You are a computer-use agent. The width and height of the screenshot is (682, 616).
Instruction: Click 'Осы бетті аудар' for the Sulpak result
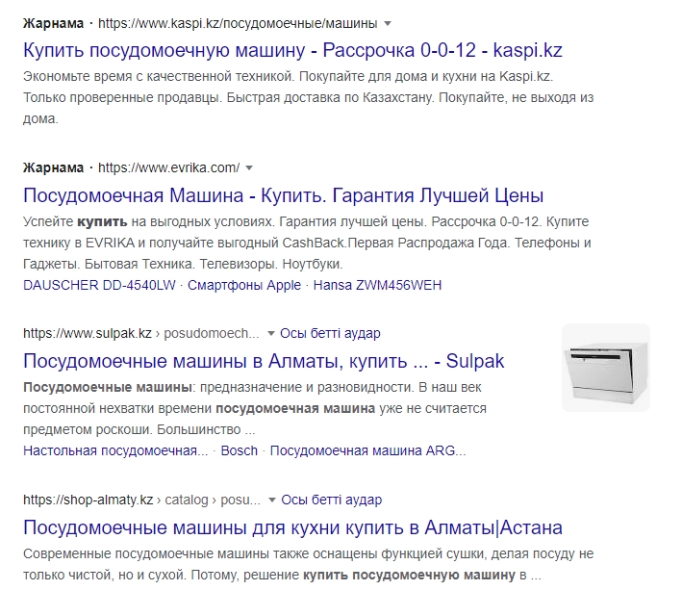[330, 334]
